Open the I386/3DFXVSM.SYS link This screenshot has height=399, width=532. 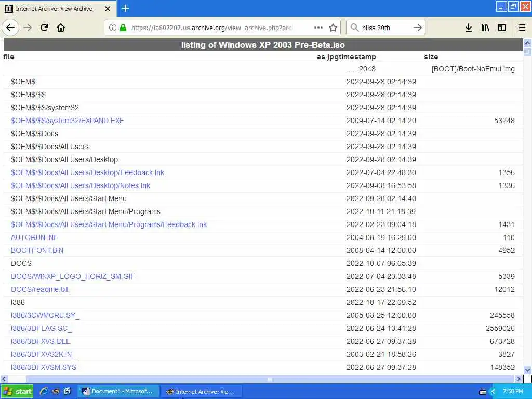[44, 367]
